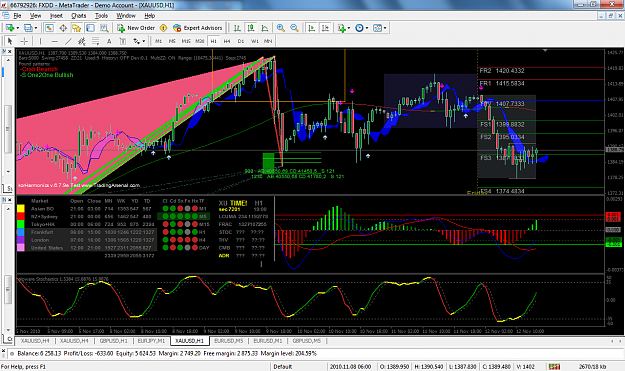This screenshot has width=625, height=371.
Task: Select the Cursor arrow tool
Action: (10, 41)
